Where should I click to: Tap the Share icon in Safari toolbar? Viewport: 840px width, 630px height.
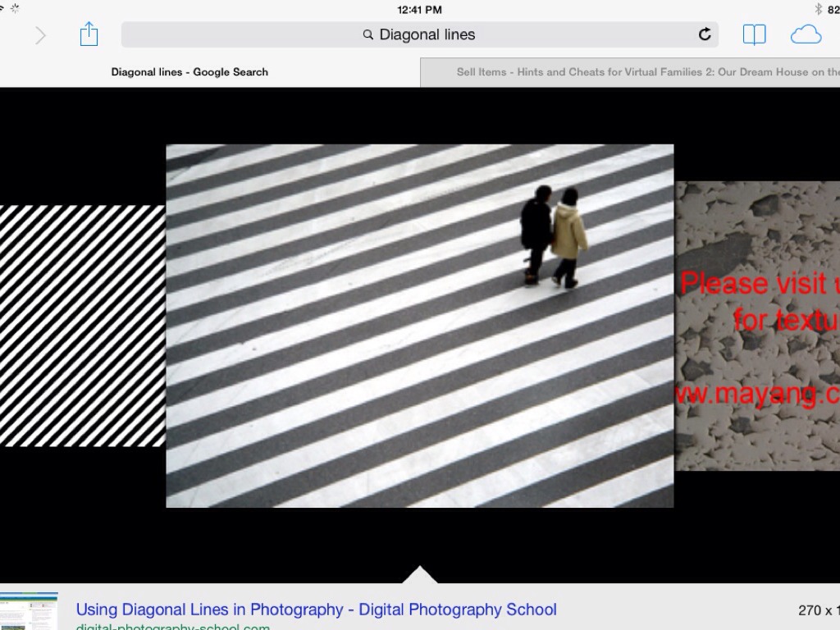[89, 34]
